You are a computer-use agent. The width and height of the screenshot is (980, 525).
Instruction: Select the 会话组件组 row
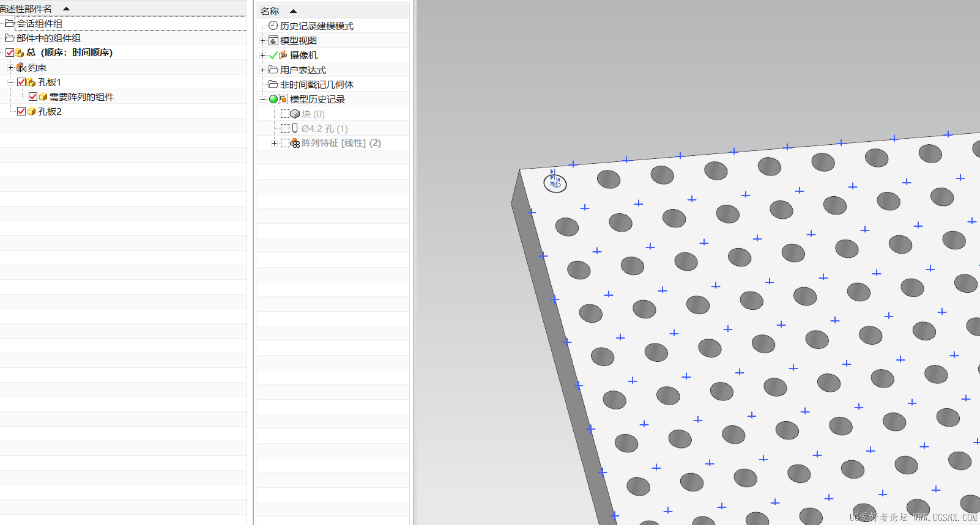(x=123, y=23)
